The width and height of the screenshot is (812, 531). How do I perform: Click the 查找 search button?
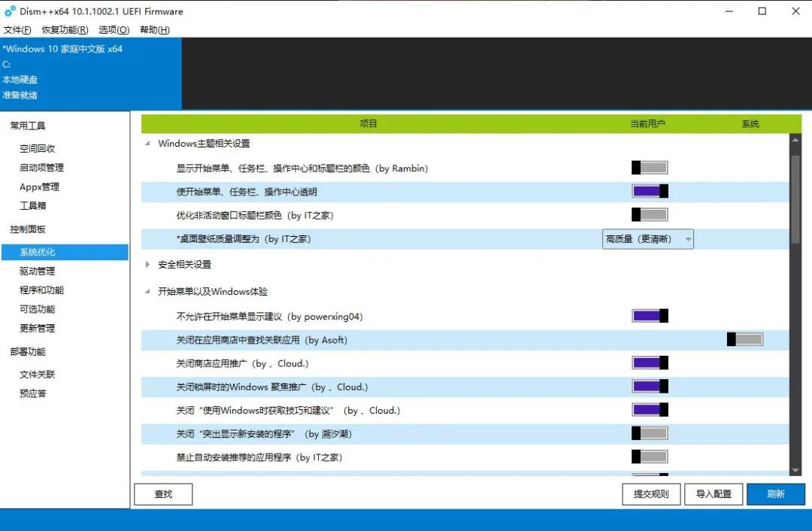click(x=163, y=494)
